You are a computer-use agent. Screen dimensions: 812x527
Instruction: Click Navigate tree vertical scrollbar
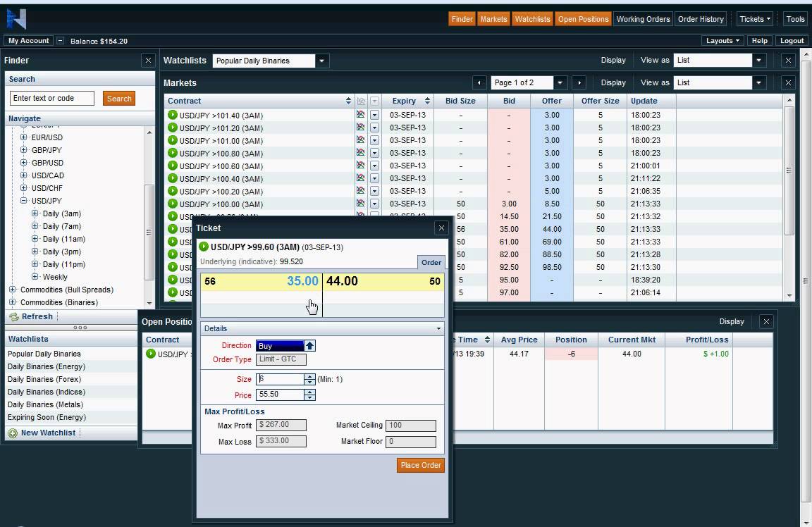click(149, 232)
